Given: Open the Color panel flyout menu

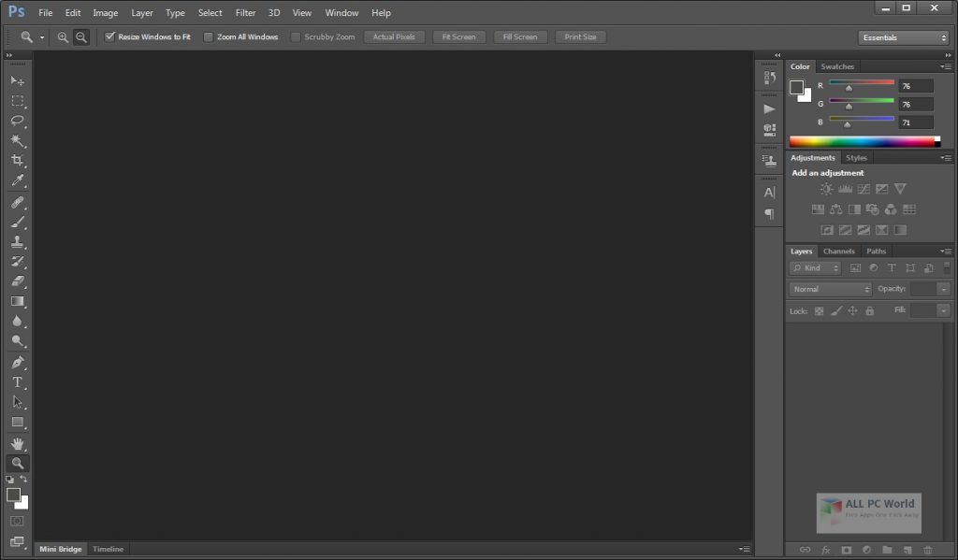Looking at the screenshot, I should click(946, 66).
